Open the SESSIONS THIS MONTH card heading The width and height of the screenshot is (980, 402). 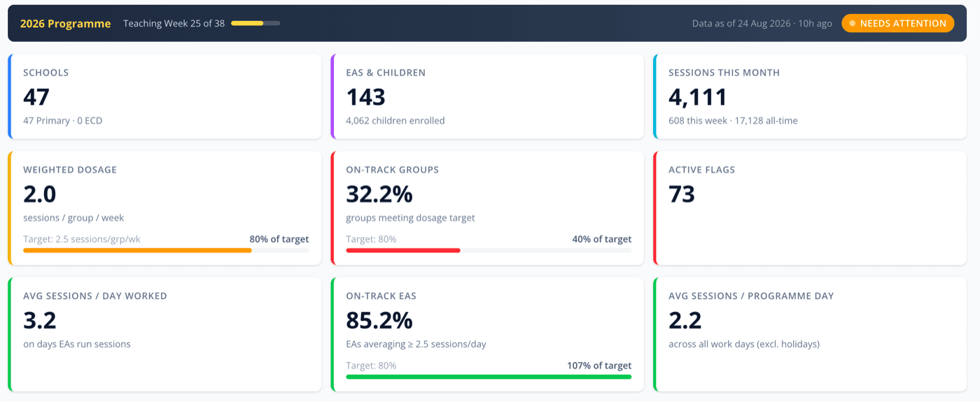724,73
